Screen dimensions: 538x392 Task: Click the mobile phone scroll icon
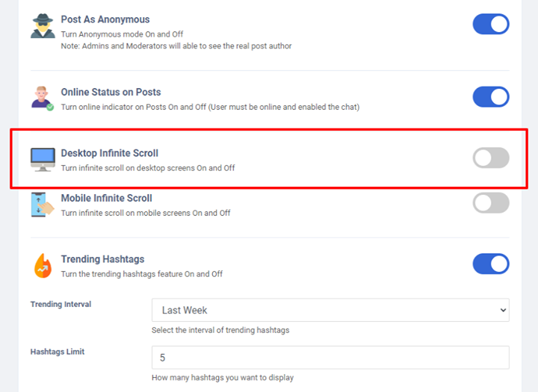point(43,205)
